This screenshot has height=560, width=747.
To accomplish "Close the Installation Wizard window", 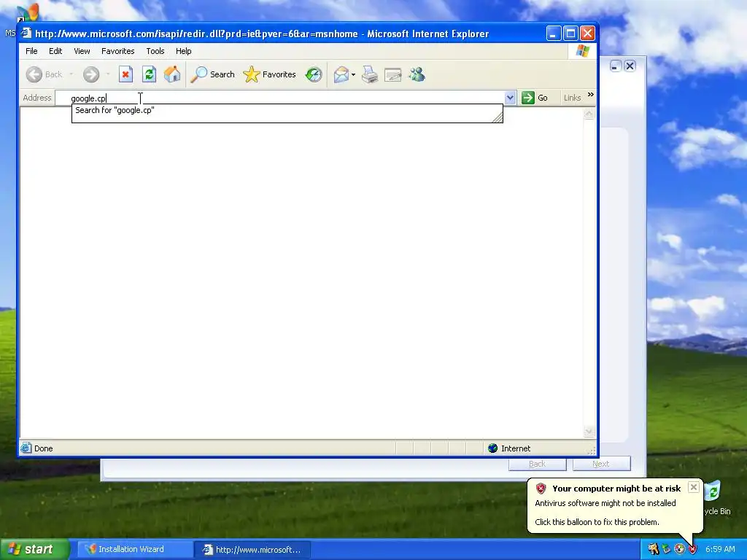I will [630, 66].
